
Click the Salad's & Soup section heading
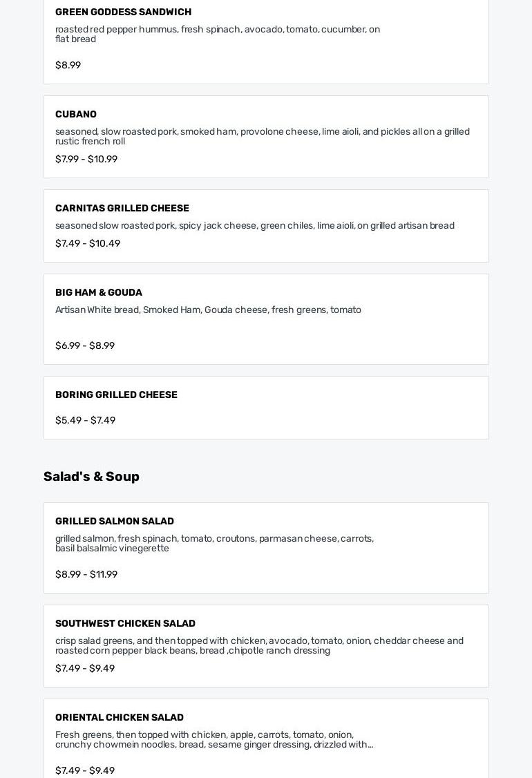click(x=91, y=476)
